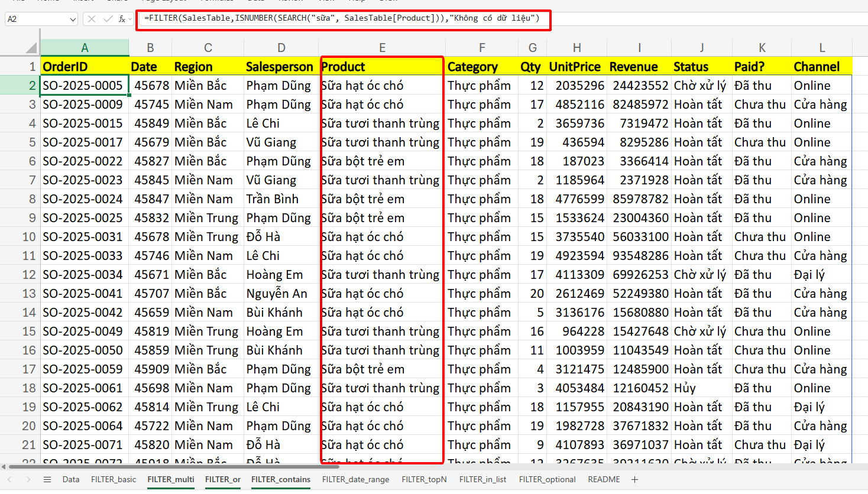
Task: Open the FILTER_topN sheet tab
Action: point(424,479)
